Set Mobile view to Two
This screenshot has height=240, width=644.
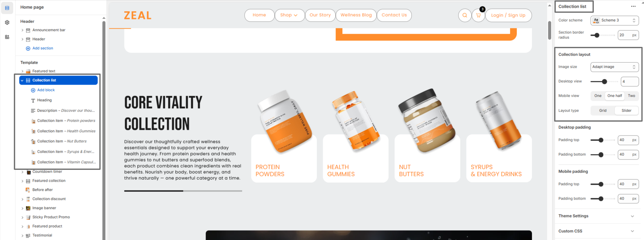tap(631, 96)
